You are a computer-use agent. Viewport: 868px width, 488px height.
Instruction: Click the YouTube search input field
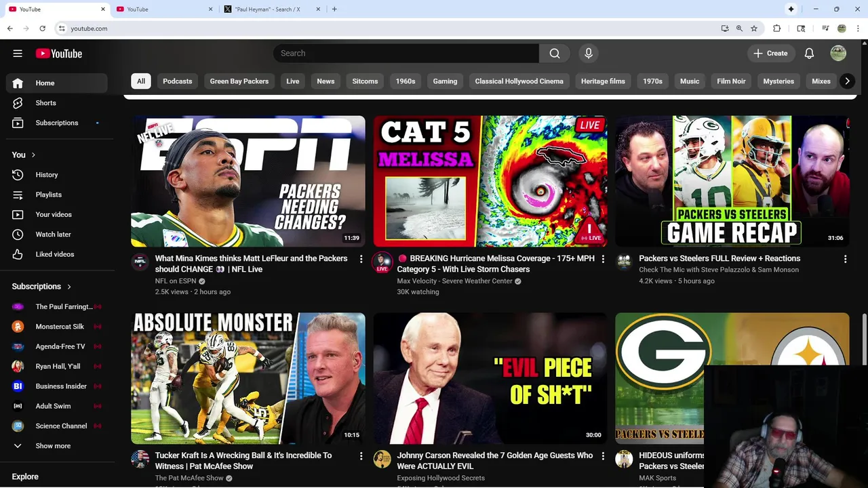[x=406, y=54]
